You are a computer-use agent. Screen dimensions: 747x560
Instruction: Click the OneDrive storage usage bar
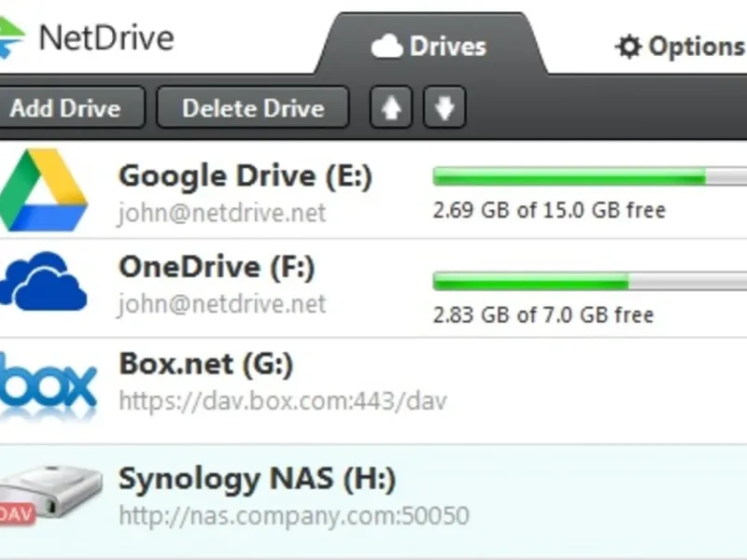click(588, 281)
